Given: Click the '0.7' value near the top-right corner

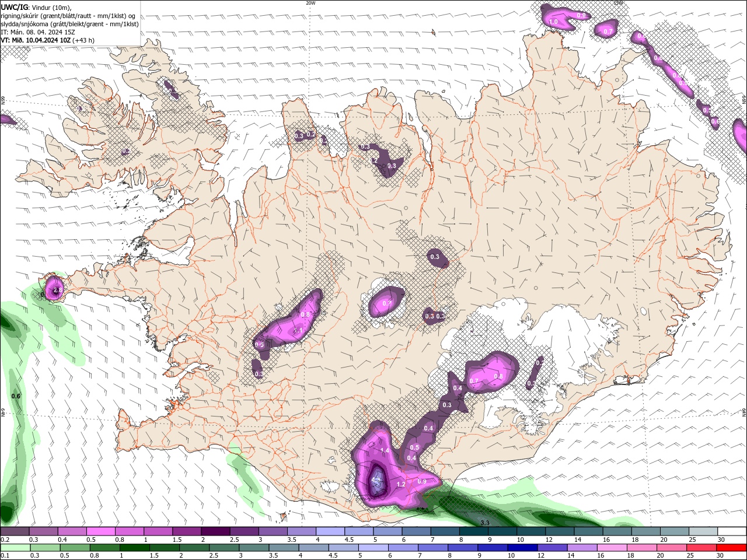Looking at the screenshot, I should tap(608, 31).
